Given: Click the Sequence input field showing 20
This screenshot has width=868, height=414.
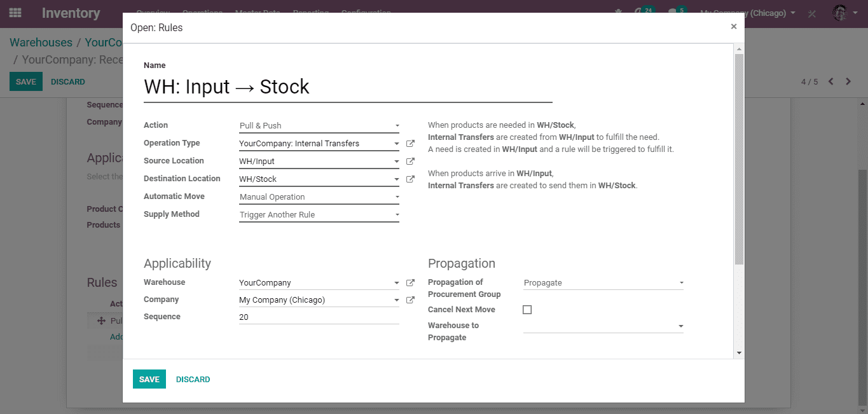Looking at the screenshot, I should pyautogui.click(x=319, y=317).
